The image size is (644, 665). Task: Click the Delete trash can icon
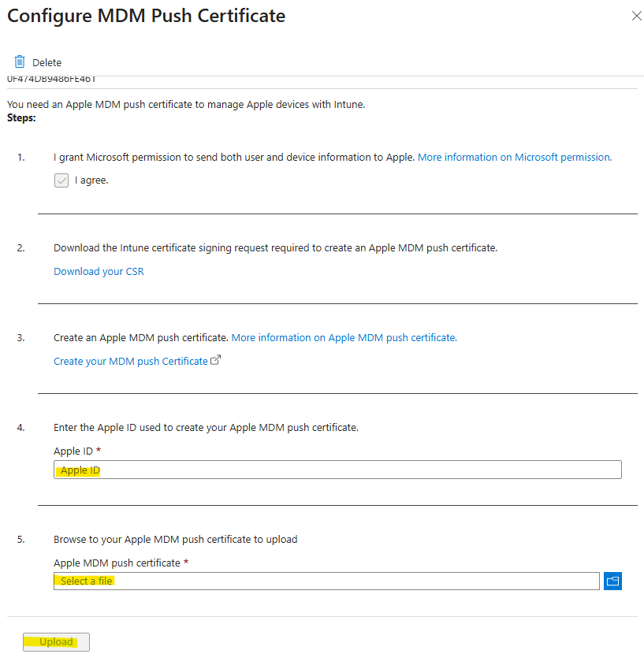click(x=20, y=62)
